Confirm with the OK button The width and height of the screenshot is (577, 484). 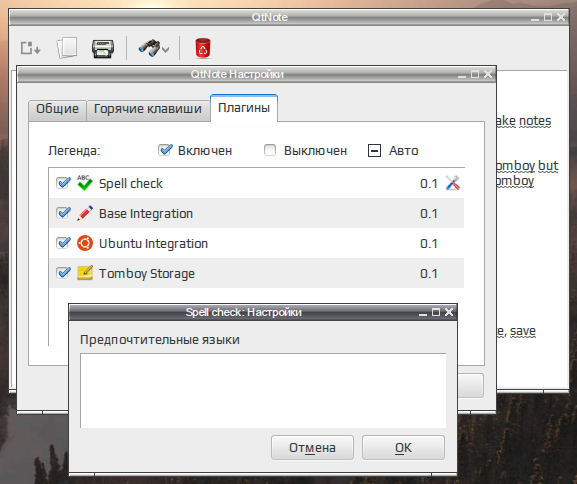403,448
